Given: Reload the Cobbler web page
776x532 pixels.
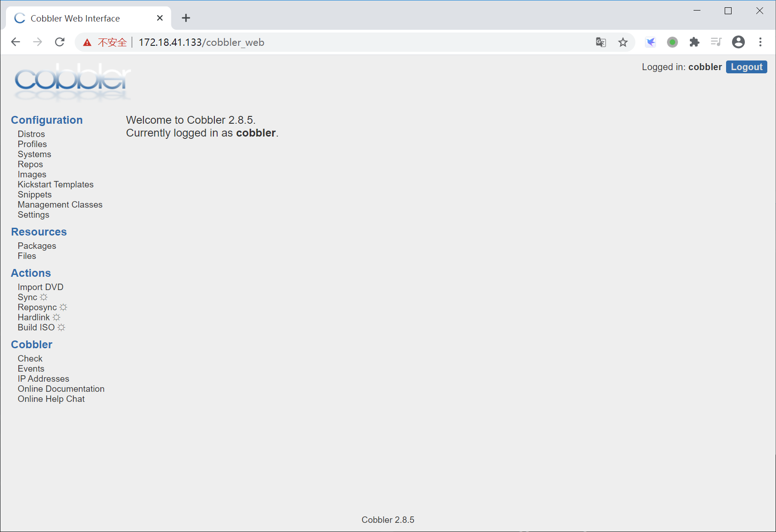Looking at the screenshot, I should (x=60, y=42).
